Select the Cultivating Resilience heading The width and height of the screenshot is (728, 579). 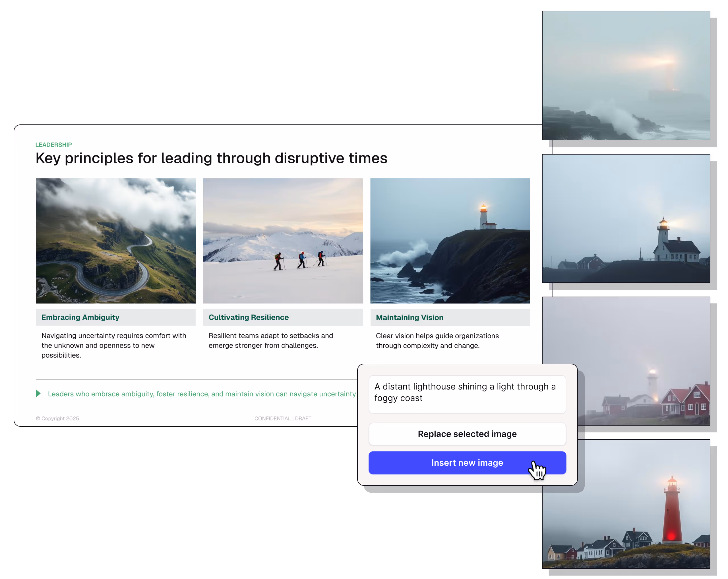click(x=249, y=317)
